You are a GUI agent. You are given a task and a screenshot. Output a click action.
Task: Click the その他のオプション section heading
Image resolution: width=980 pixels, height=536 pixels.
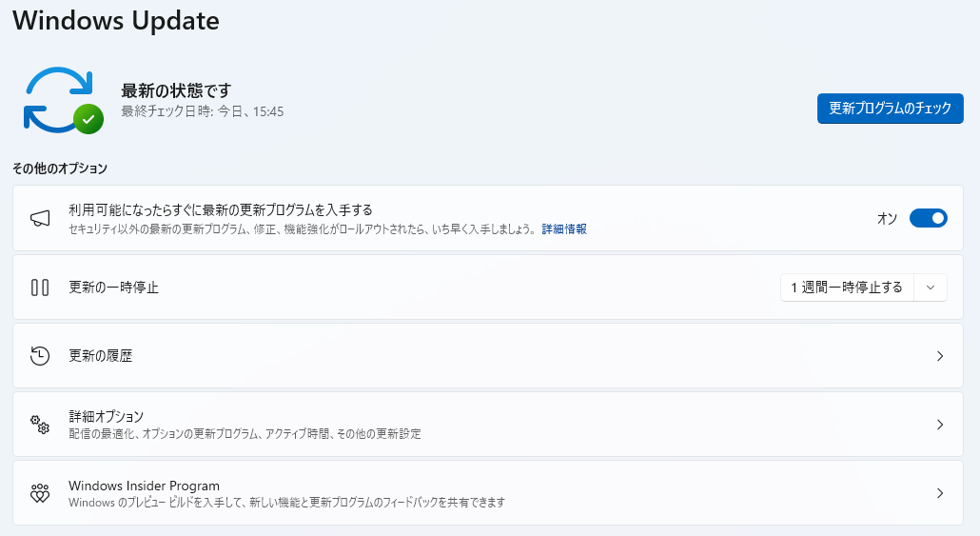[60, 169]
